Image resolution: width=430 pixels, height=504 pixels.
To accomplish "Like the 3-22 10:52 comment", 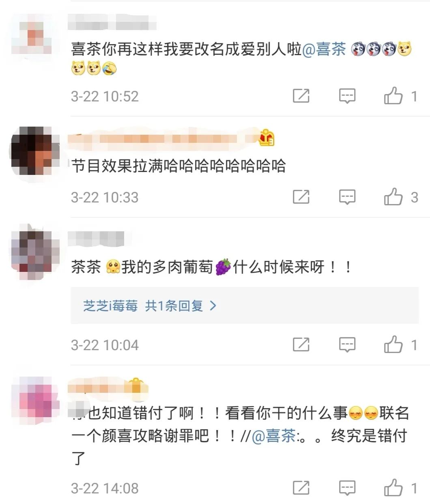I will point(393,96).
